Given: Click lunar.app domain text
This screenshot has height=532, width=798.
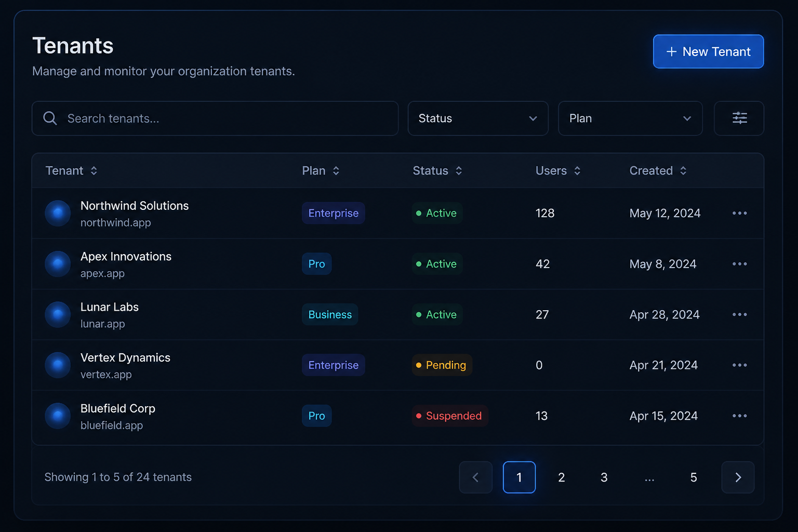Looking at the screenshot, I should click(x=103, y=324).
